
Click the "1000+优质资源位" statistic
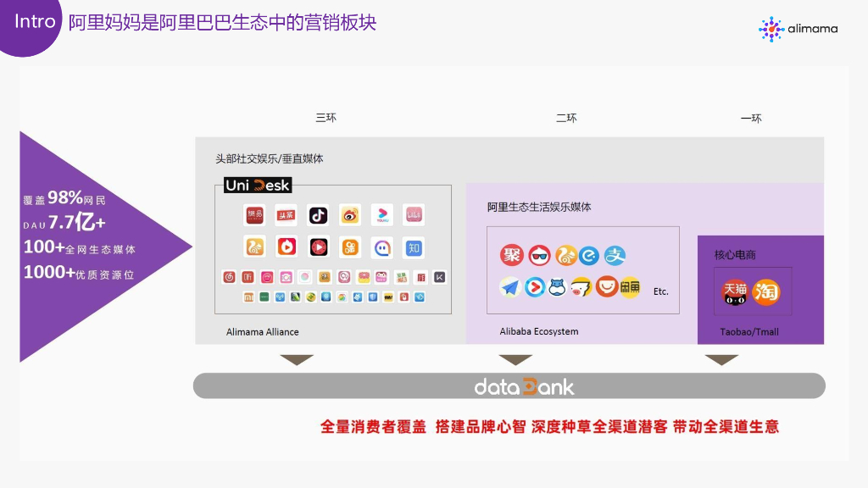79,273
